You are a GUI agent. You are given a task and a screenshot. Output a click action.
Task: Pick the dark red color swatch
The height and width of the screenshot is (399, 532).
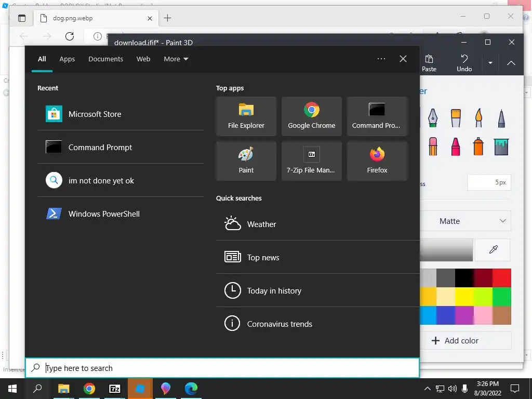pos(483,278)
